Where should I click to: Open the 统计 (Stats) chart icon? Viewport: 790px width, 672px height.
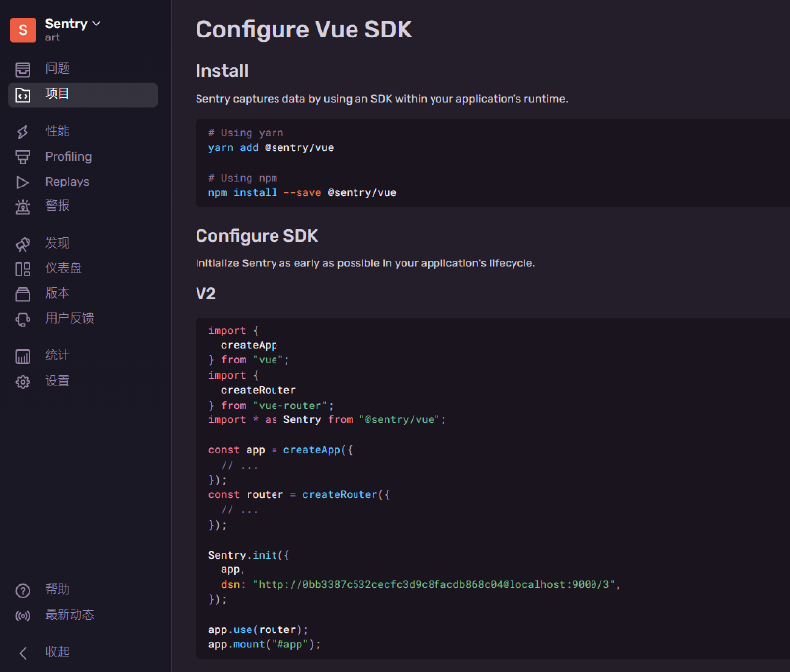[x=23, y=355]
